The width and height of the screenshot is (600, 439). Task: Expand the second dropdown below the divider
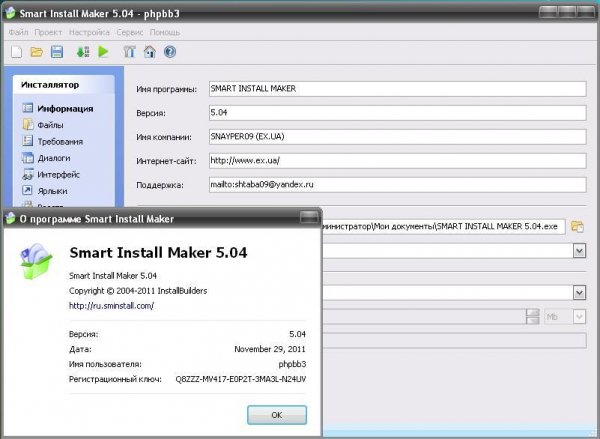(x=579, y=293)
